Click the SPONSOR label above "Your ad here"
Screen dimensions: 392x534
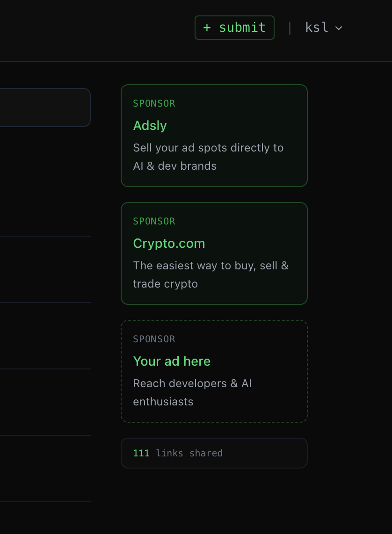click(154, 339)
